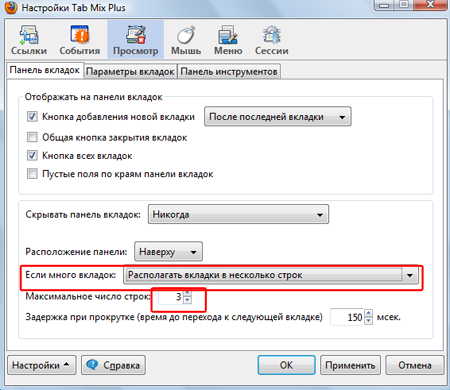Open the После последней вкладки dropdown
450x390 pixels.
tap(278, 117)
